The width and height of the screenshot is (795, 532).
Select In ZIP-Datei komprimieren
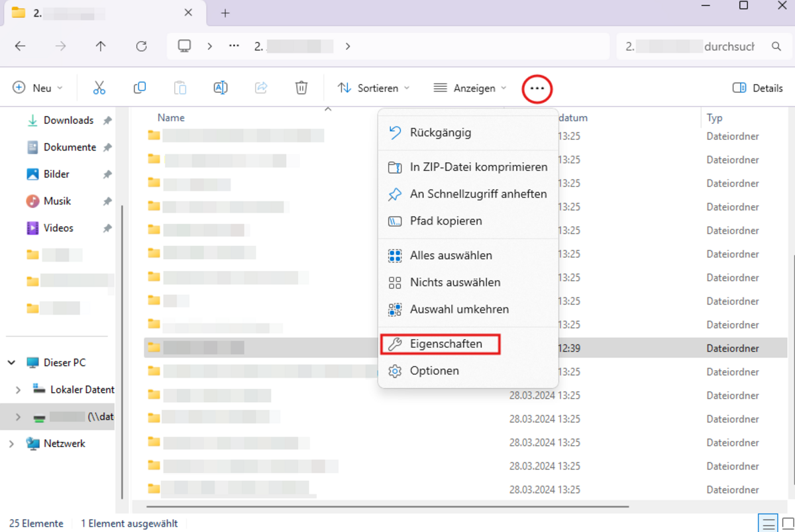[x=478, y=167]
